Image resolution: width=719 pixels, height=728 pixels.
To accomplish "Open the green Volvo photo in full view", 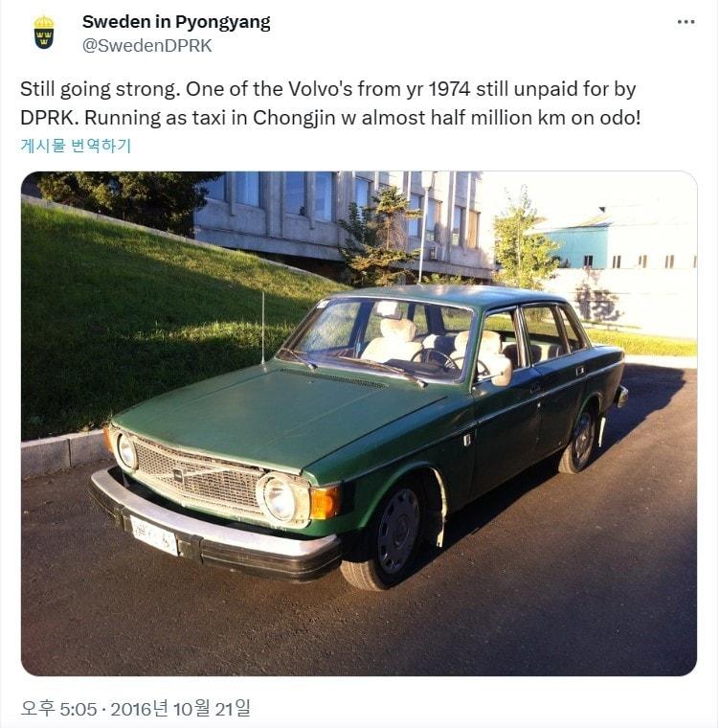I will [x=359, y=423].
